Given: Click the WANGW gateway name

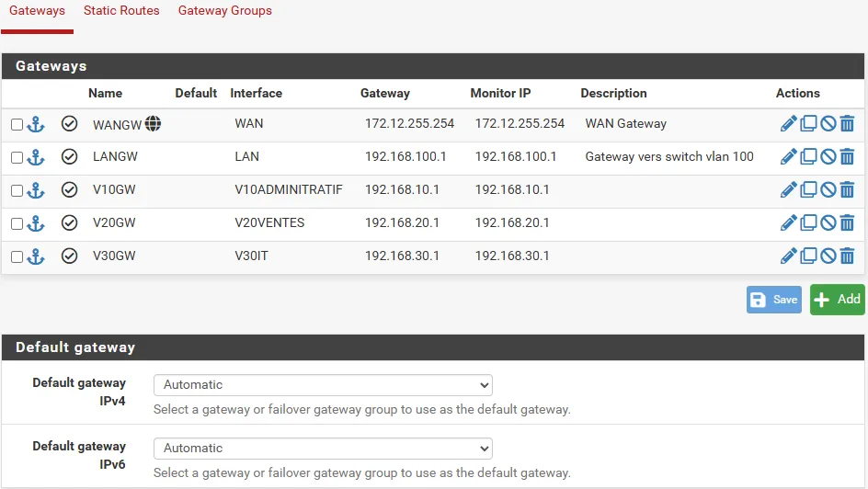Looking at the screenshot, I should (117, 125).
